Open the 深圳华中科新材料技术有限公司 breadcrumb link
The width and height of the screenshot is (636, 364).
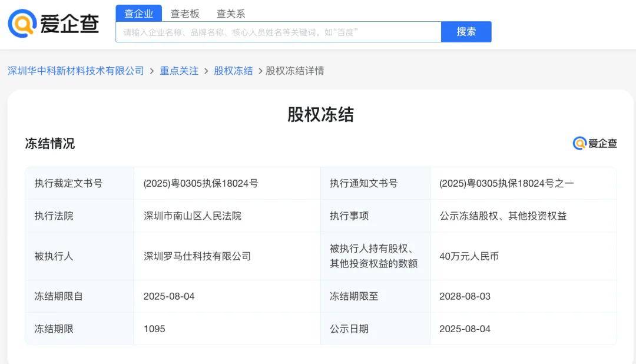coord(76,71)
